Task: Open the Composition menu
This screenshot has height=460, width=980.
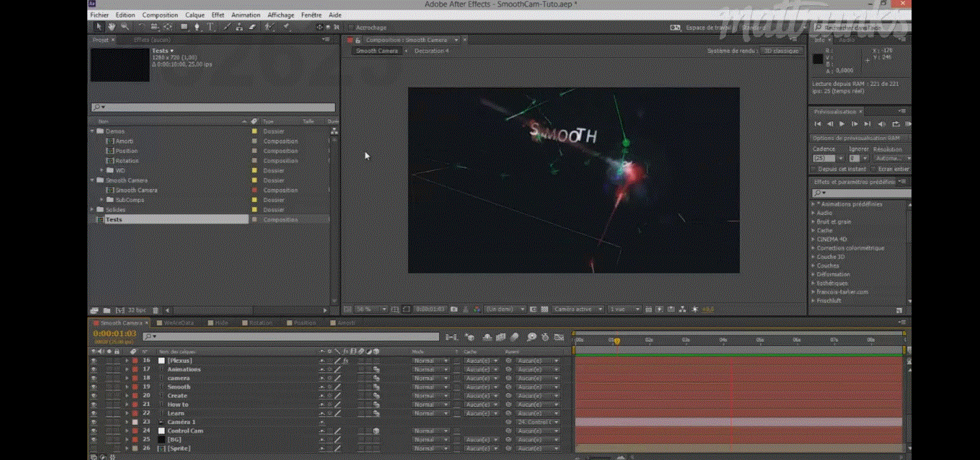Action: [160, 15]
